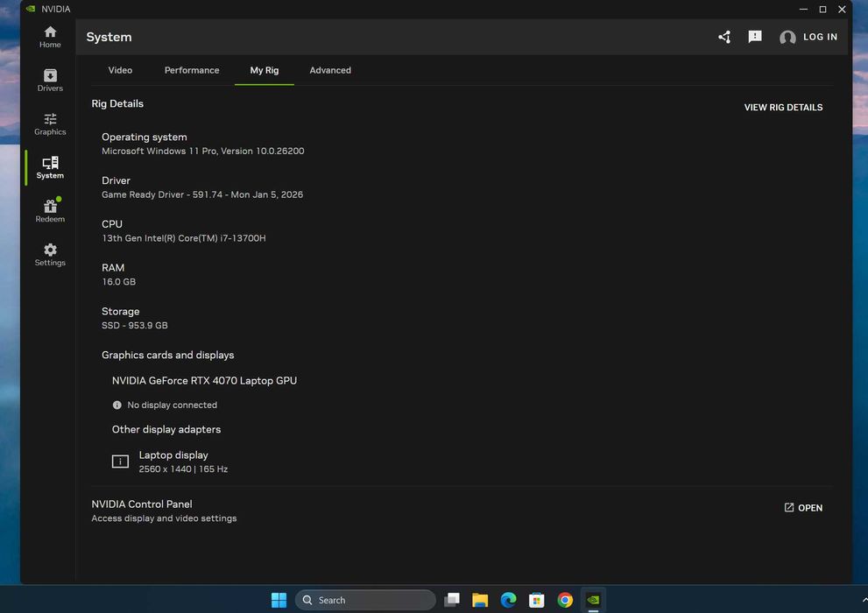
Task: Click the Laptop display monitor icon
Action: tap(120, 462)
